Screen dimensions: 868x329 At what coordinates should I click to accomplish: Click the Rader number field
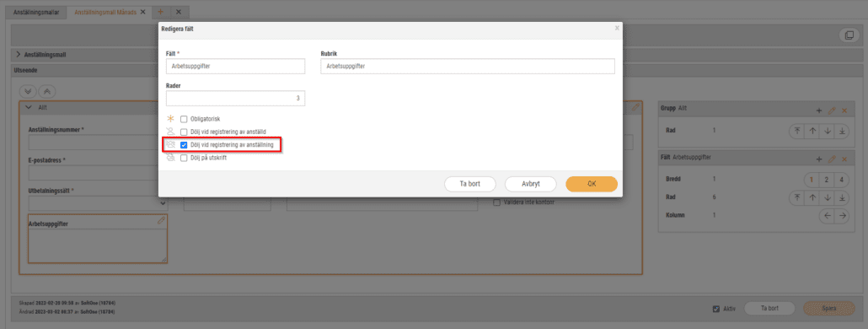[236, 99]
